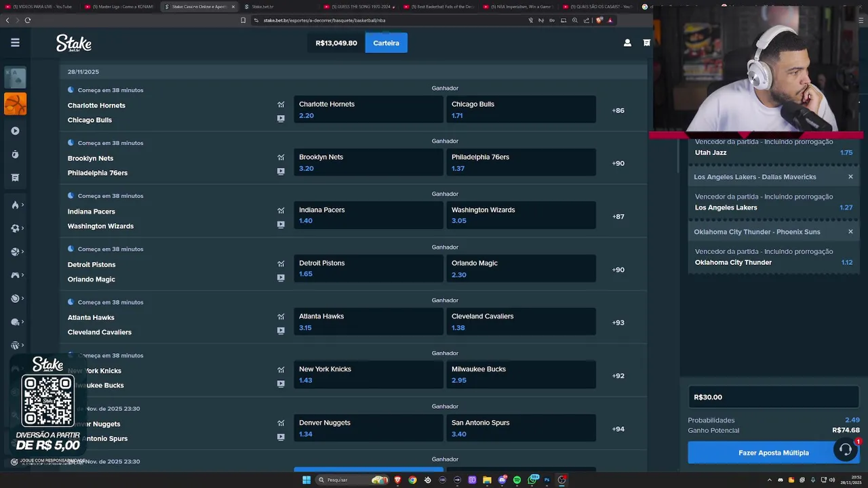Open Photoshop from the taskbar
The image size is (868, 488).
[547, 480]
